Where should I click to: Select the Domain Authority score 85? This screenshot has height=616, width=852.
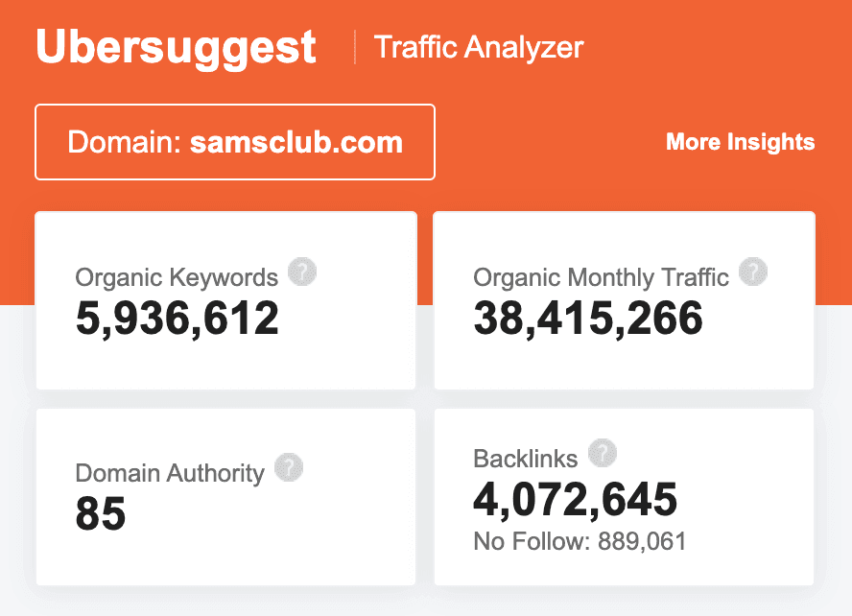(100, 514)
